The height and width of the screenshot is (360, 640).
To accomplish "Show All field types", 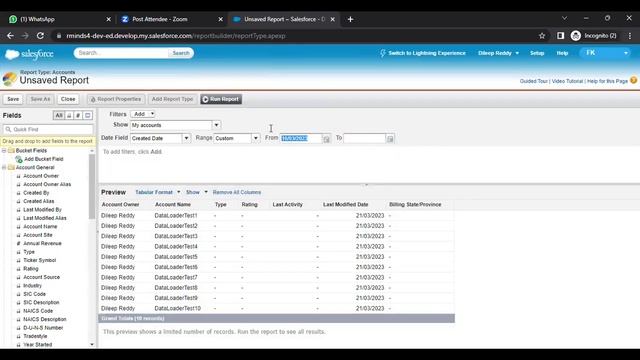I will click(59, 116).
